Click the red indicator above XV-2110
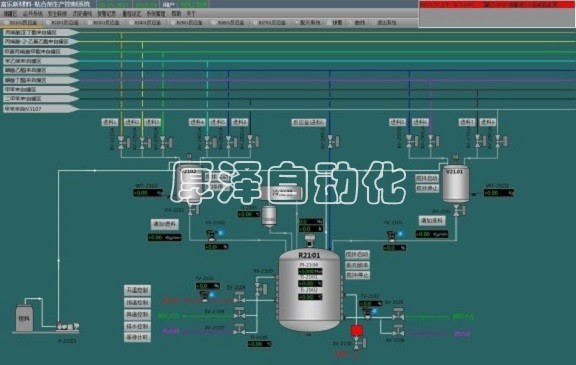Image resolution: width=576 pixels, height=365 pixels. pos(356,330)
